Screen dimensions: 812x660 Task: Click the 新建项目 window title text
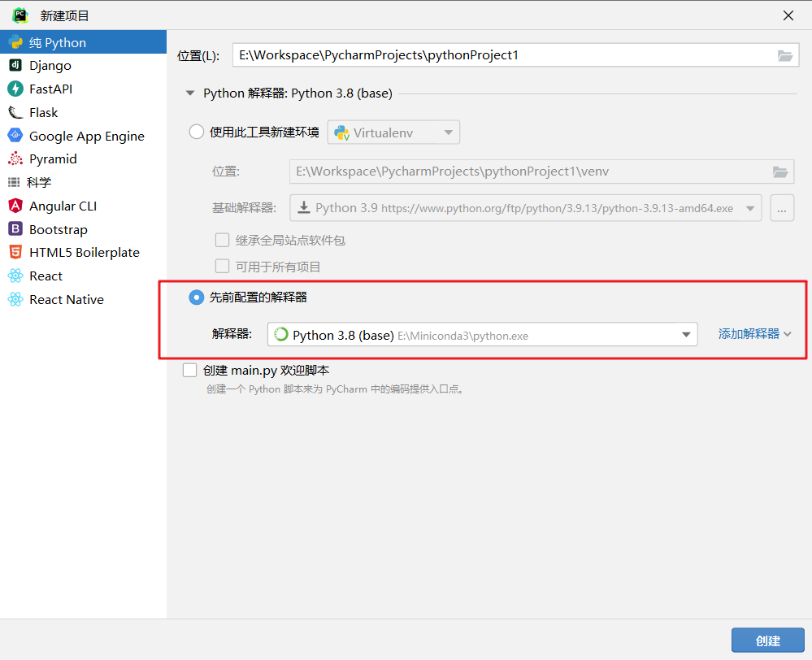(65, 16)
